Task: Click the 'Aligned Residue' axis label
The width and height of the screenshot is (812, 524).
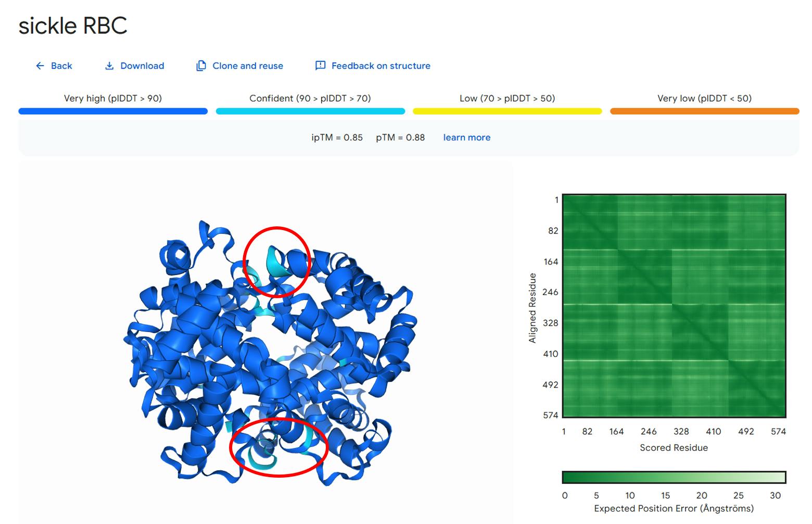Action: click(532, 308)
